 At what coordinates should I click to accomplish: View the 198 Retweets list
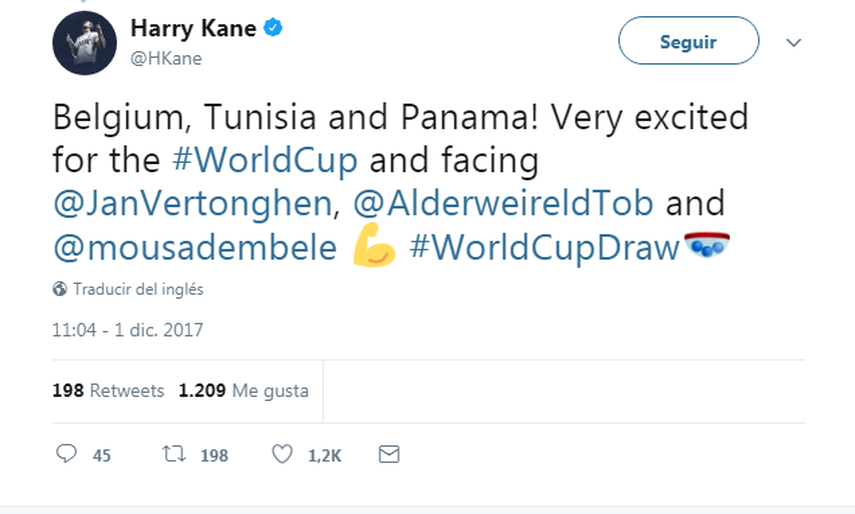[108, 391]
